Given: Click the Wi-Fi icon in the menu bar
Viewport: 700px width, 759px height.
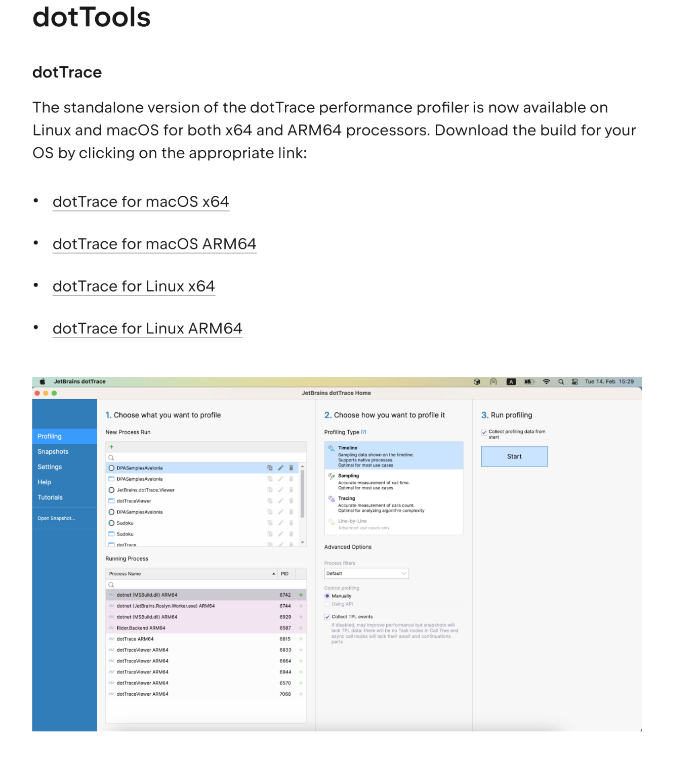Looking at the screenshot, I should [x=546, y=382].
